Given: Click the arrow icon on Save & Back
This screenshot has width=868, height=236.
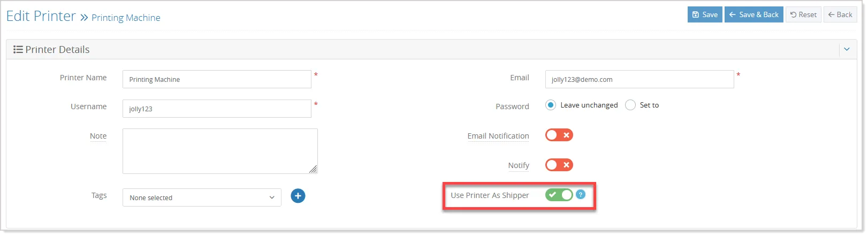Looking at the screenshot, I should [x=733, y=14].
